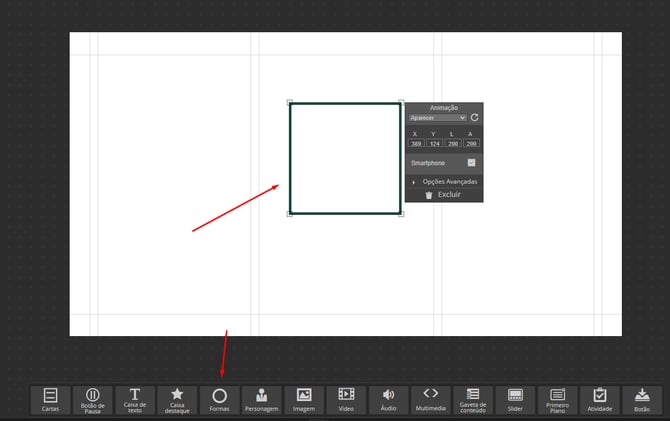Expand Opções Avançadas section
The height and width of the screenshot is (421, 670).
(444, 181)
